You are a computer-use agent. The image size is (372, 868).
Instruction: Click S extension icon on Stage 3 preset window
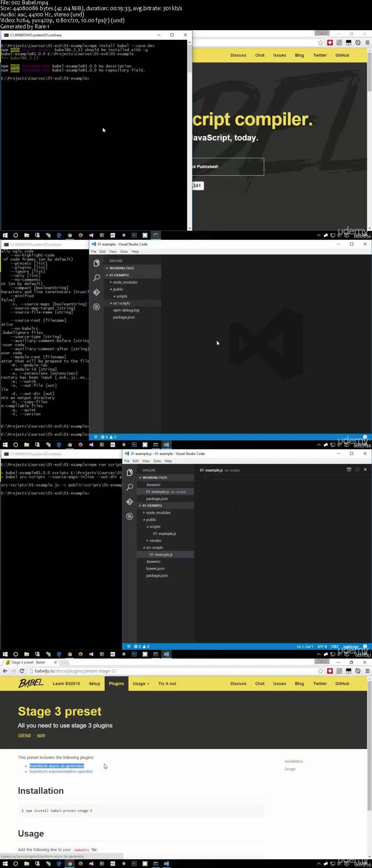339,671
